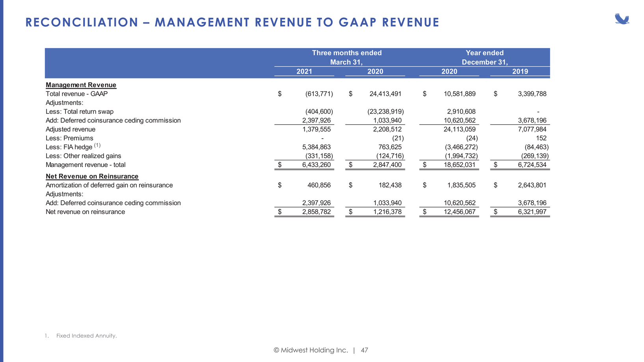The image size is (644, 362).
Task: Select the value 24,413,491
Action: tap(385, 94)
